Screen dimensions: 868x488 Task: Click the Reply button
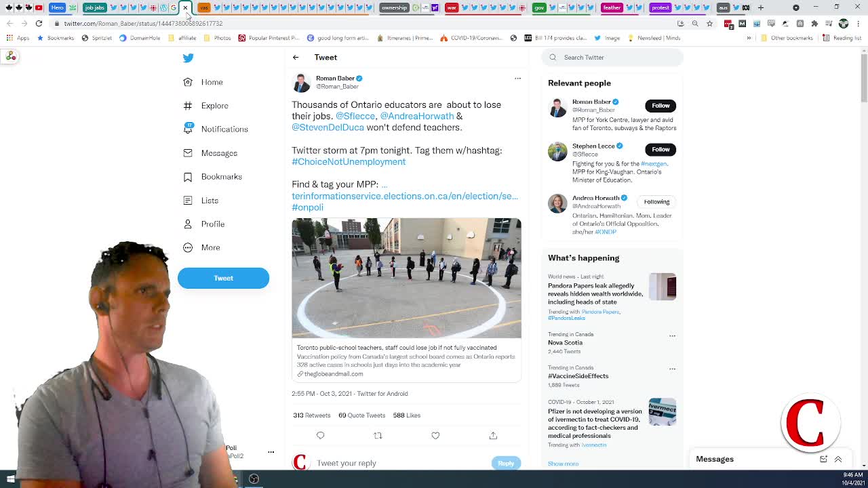[506, 463]
